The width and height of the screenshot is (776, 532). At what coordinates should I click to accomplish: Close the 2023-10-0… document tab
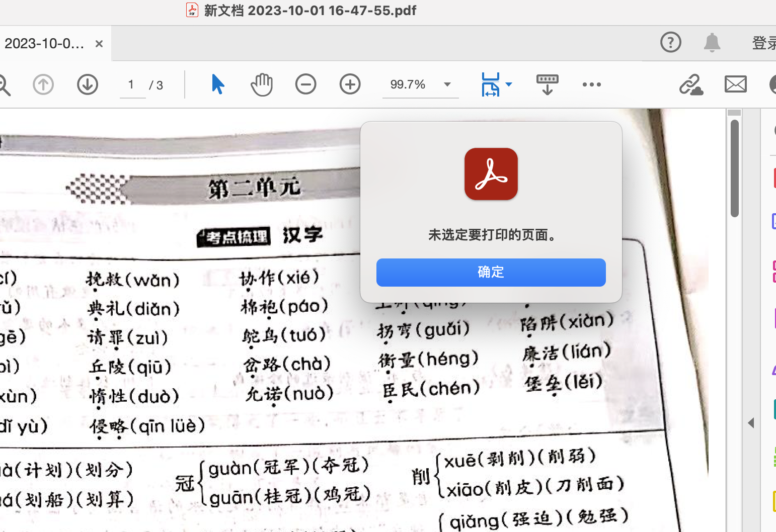click(99, 44)
